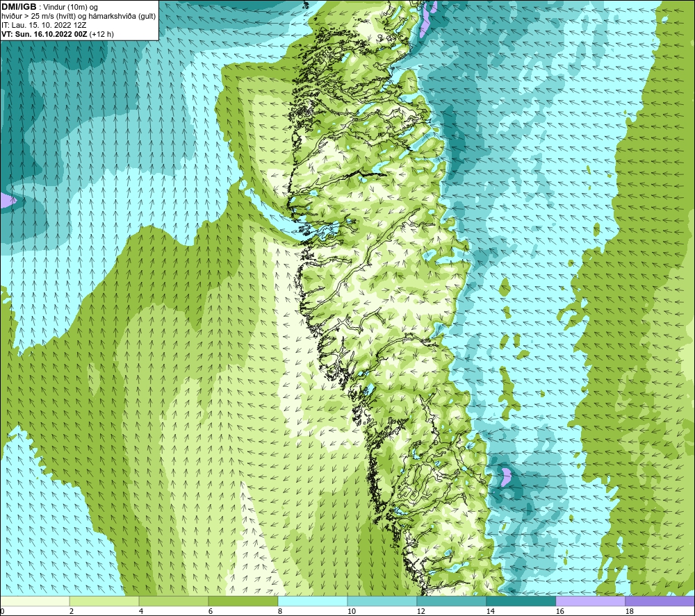Click the light green 2–4 m/s legend swatch
Viewport: 695px width, 616px height.
(x=104, y=601)
